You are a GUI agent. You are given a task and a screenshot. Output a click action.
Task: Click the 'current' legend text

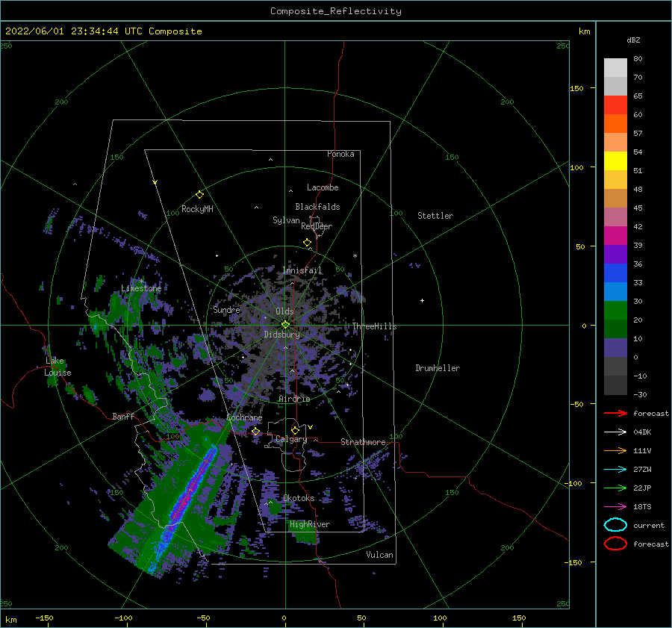click(x=649, y=525)
